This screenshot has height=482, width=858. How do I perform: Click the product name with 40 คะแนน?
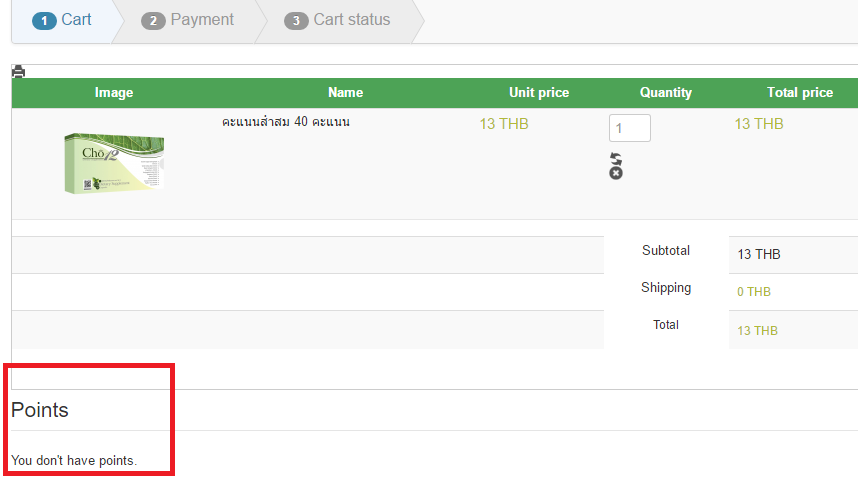(286, 122)
